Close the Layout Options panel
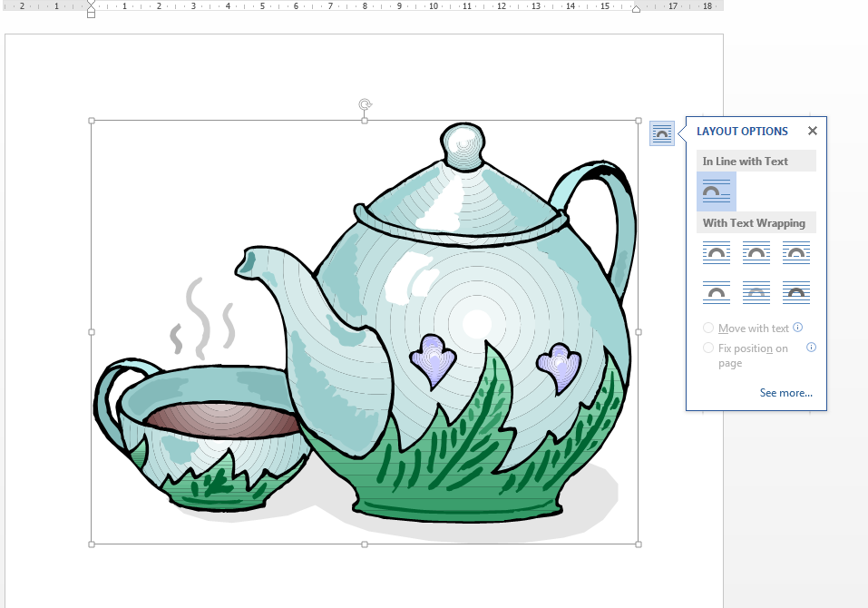Viewport: 868px width, 608px height. tap(812, 131)
